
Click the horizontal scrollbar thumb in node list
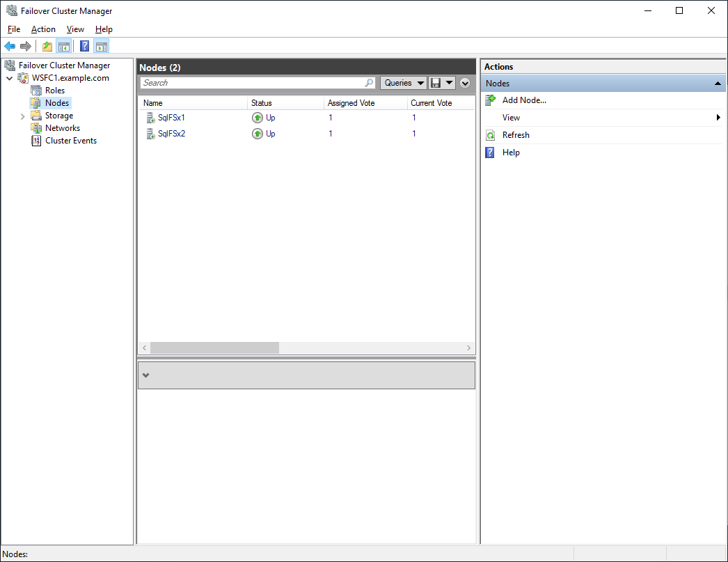tap(214, 348)
